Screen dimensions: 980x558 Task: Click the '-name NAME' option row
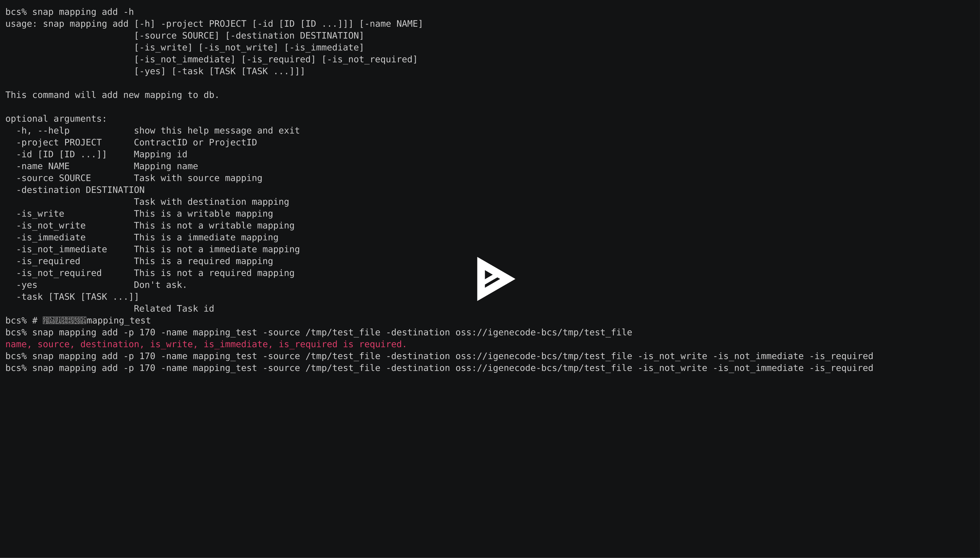107,166
